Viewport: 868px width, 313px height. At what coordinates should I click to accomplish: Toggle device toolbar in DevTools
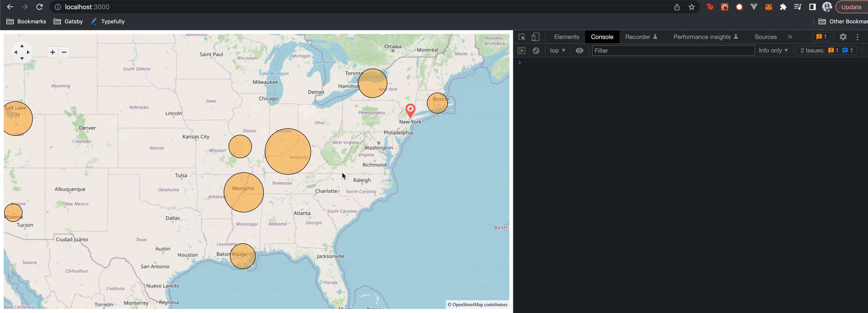pos(535,37)
